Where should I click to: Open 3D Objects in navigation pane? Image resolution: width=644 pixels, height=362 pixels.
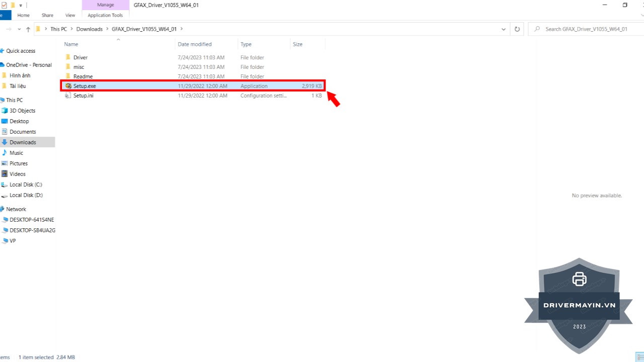pyautogui.click(x=22, y=111)
